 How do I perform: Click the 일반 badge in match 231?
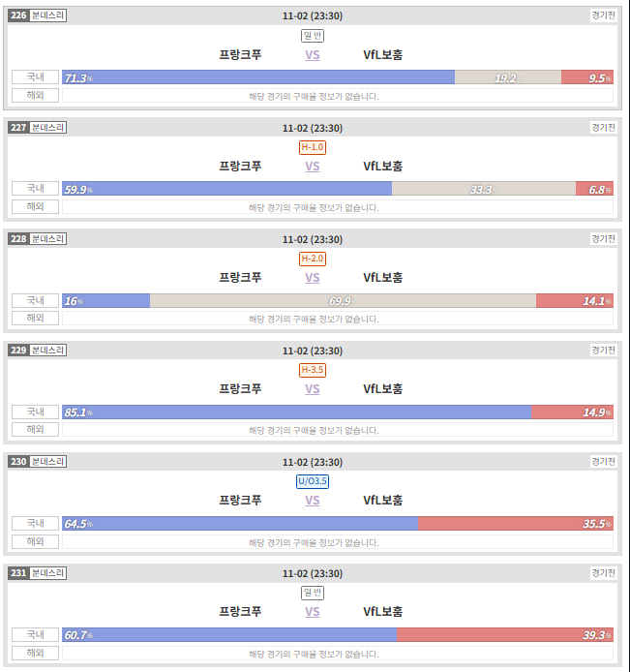point(313,593)
